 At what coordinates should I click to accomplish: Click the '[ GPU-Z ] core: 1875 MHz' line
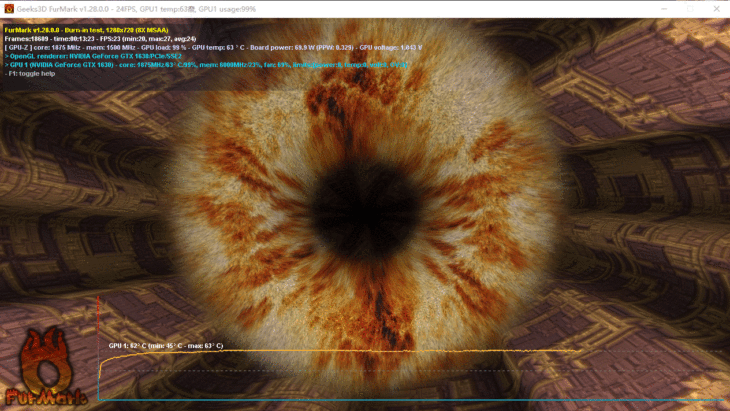[x=213, y=47]
